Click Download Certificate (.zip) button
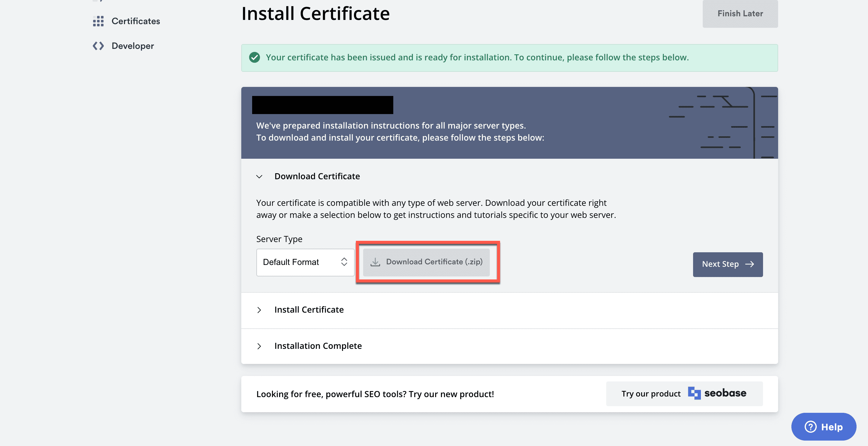Viewport: 868px width, 446px height. [426, 262]
